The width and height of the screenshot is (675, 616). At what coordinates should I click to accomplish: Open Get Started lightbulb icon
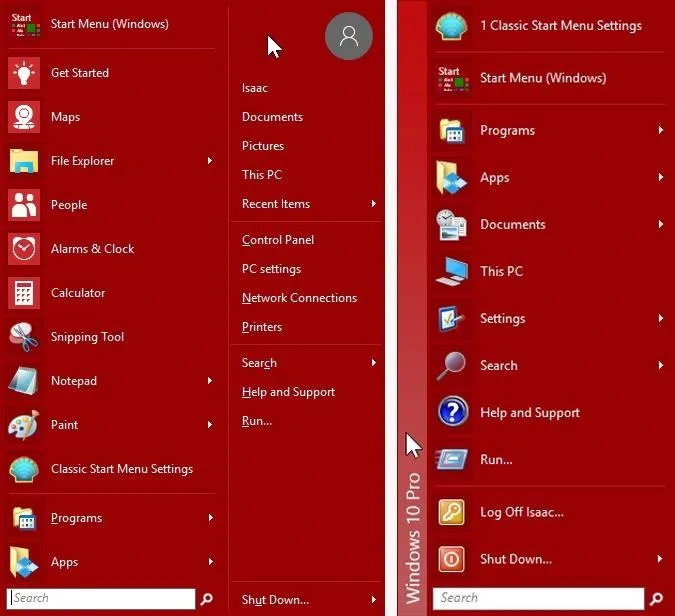tap(24, 73)
